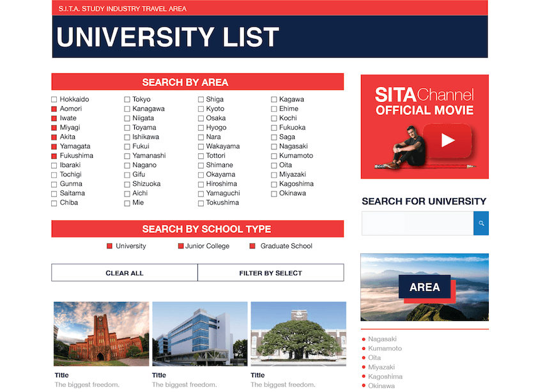Check the Hiroshima checkbox
Viewport: 538px width, 392px height.
coord(201,185)
